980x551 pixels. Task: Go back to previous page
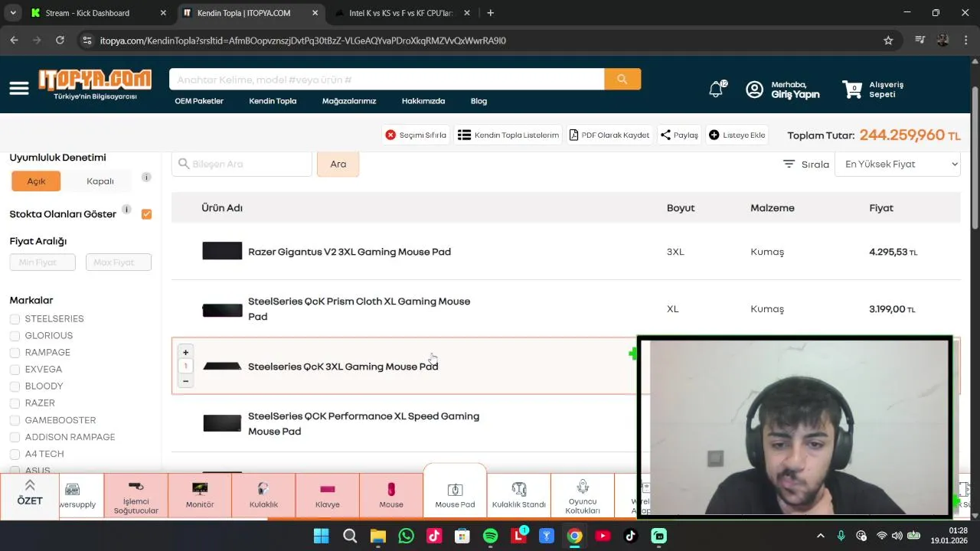pyautogui.click(x=14, y=41)
